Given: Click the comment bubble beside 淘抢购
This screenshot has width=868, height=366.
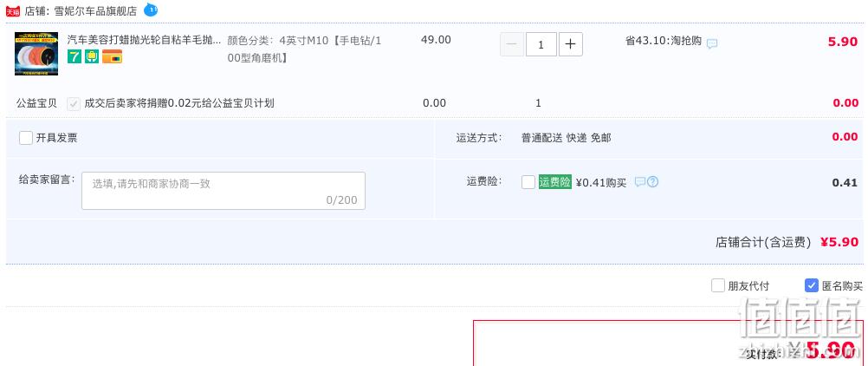Looking at the screenshot, I should click(712, 43).
